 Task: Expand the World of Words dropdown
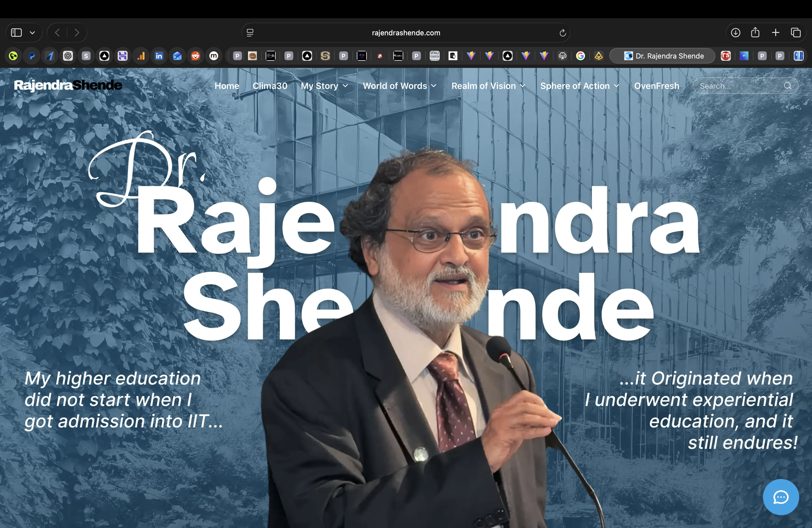(400, 86)
